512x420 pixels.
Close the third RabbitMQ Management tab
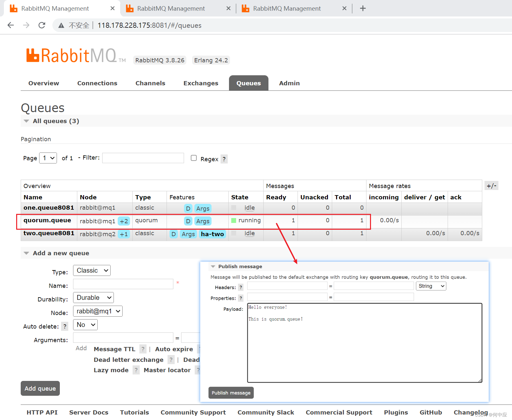[x=344, y=8]
